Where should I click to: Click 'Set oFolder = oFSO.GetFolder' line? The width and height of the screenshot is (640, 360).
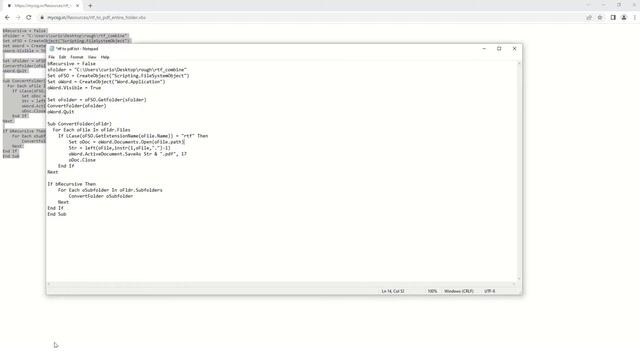(x=97, y=100)
